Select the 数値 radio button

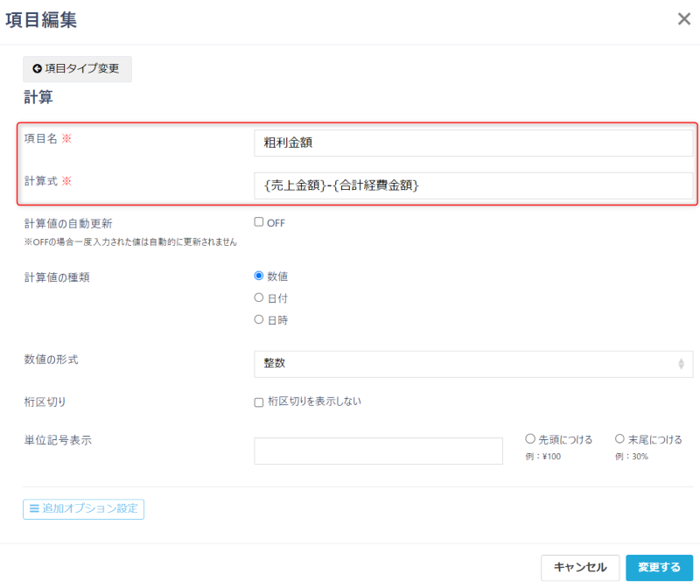pyautogui.click(x=258, y=276)
